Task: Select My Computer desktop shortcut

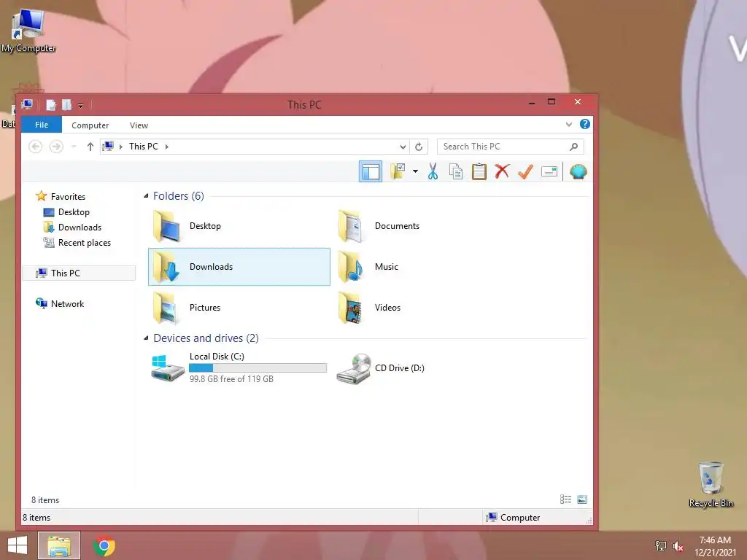Action: tap(28, 31)
